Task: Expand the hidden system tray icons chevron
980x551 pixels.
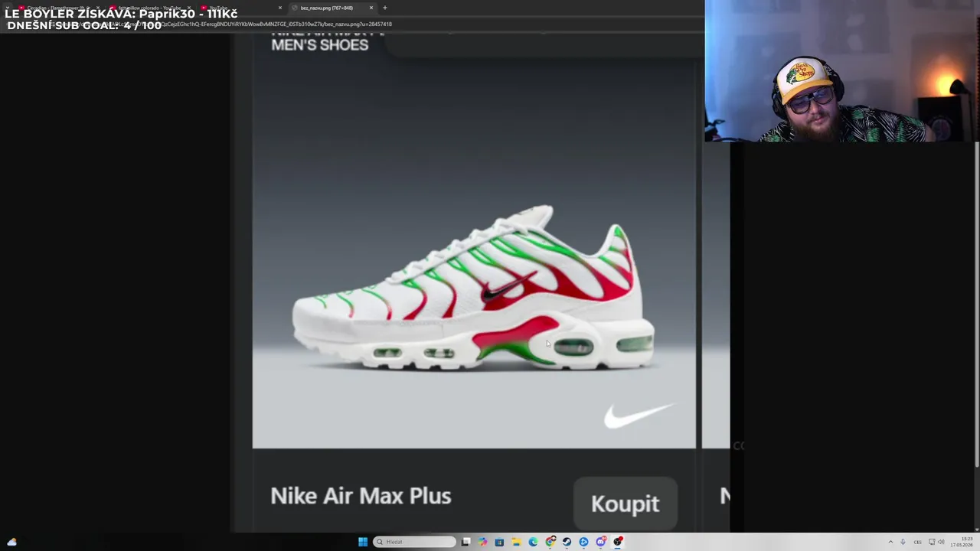Action: pos(890,542)
